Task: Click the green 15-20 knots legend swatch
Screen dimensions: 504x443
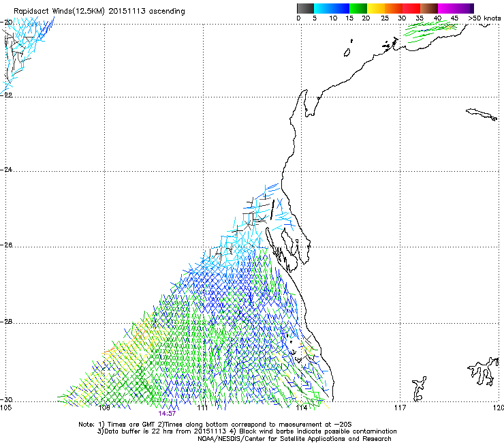Action: point(358,8)
